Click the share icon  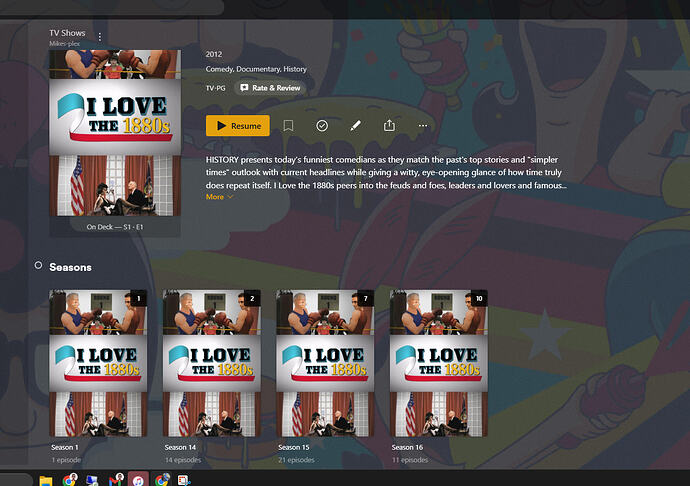[389, 126]
